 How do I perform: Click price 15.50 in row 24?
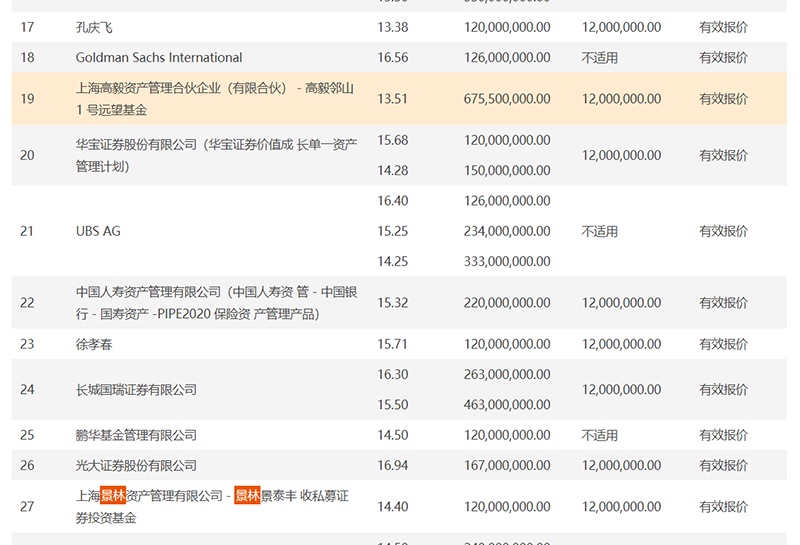point(392,405)
